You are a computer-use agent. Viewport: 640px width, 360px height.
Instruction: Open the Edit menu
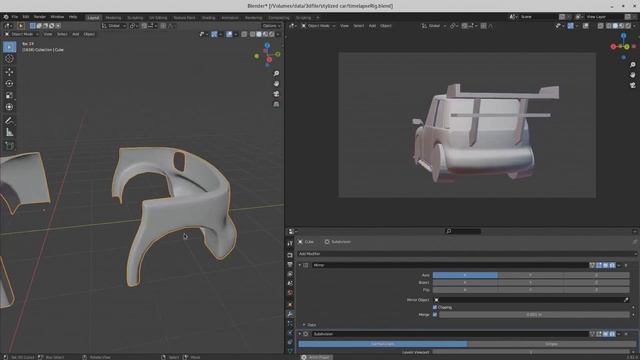pyautogui.click(x=26, y=17)
